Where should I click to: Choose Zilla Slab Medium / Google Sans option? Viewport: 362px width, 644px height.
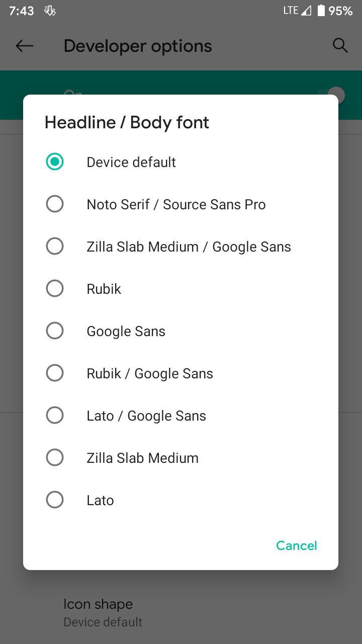180,247
